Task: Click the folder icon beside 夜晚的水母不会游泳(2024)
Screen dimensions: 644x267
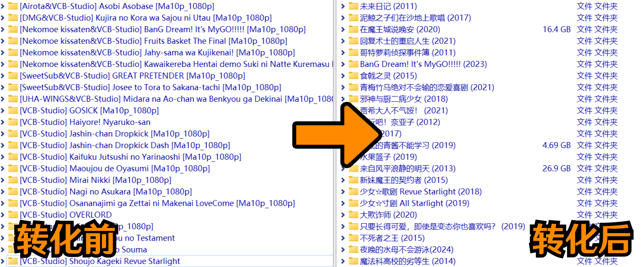Action: 353,250
